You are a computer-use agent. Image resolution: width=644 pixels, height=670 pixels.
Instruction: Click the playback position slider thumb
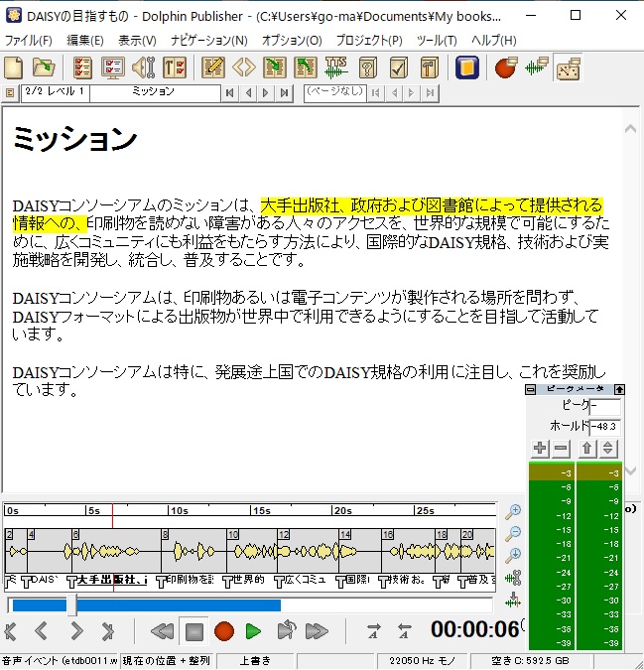point(71,604)
